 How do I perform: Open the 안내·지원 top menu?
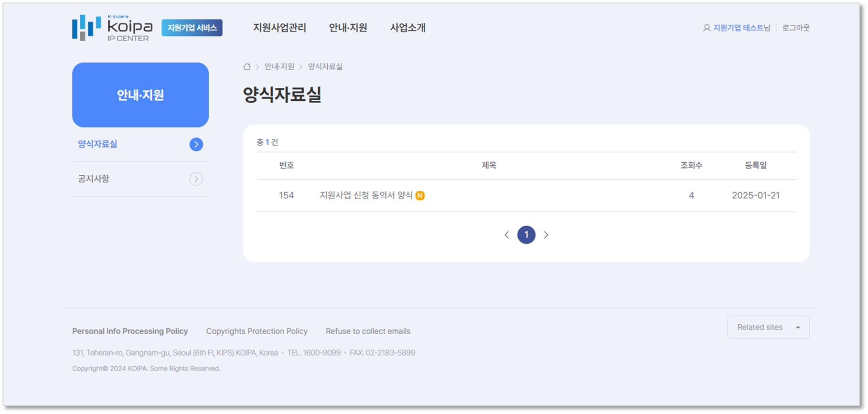point(348,28)
